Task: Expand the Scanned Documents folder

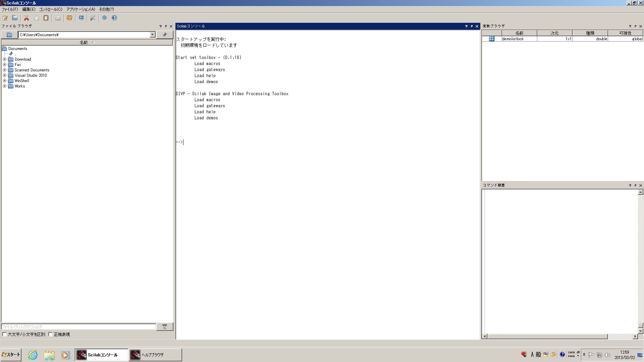Action: (x=5, y=70)
